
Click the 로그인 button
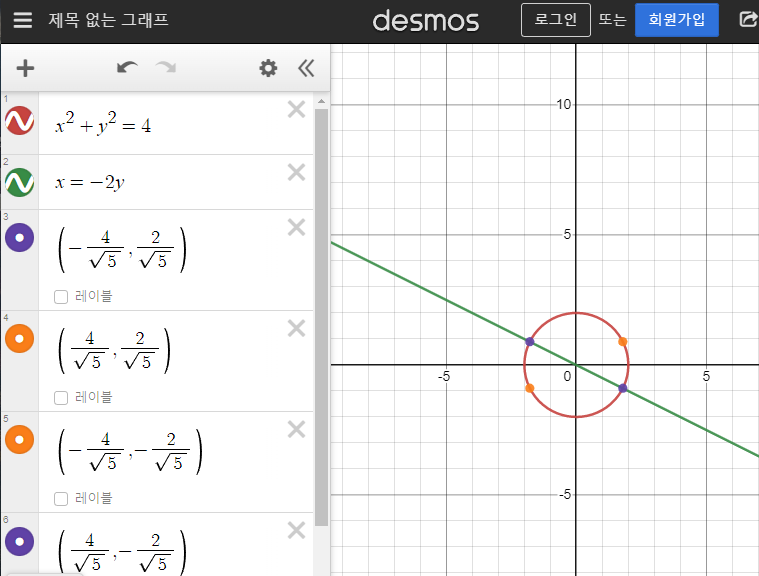[x=556, y=20]
